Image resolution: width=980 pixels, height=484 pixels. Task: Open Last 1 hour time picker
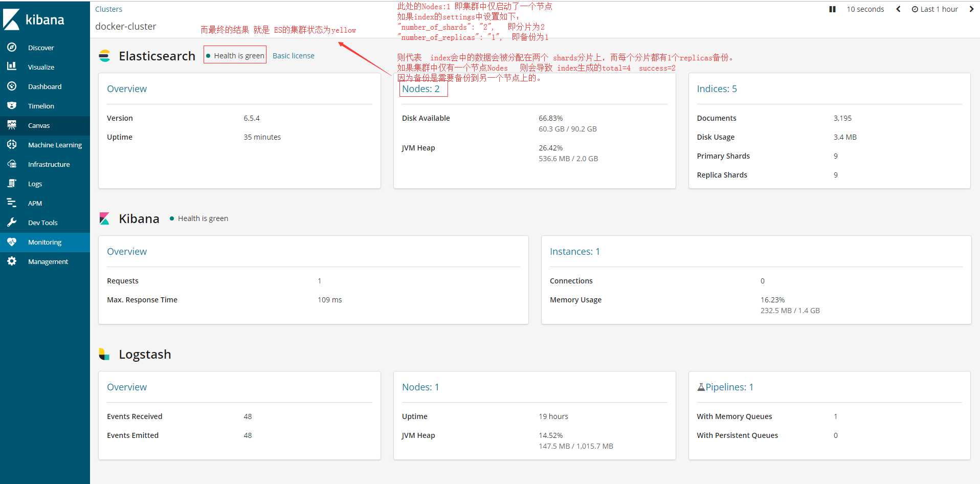tap(934, 9)
